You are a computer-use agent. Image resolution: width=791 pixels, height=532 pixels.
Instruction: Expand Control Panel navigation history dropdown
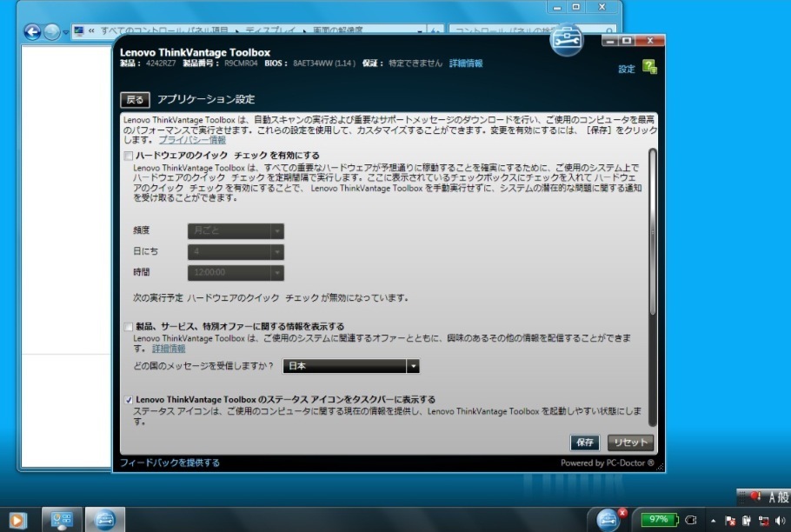(x=65, y=33)
